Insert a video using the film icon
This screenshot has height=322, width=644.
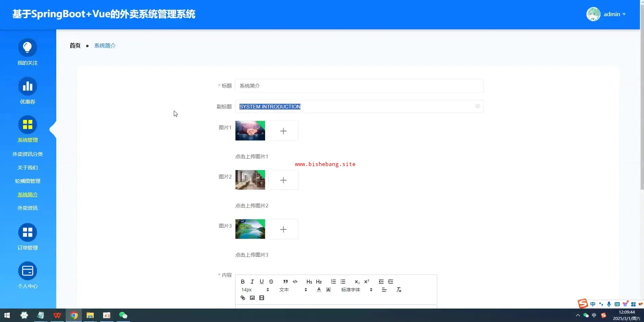(261, 298)
